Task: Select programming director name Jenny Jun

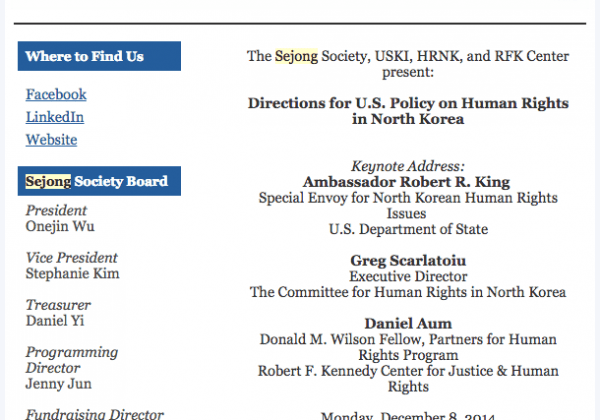Action: pyautogui.click(x=58, y=384)
